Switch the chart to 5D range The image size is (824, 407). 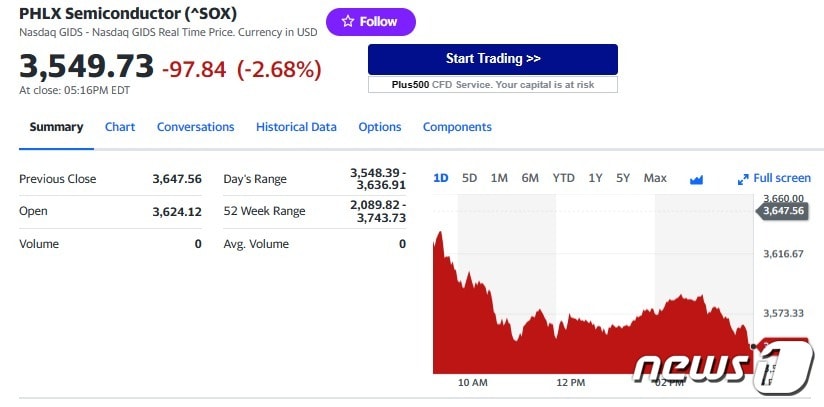(469, 178)
